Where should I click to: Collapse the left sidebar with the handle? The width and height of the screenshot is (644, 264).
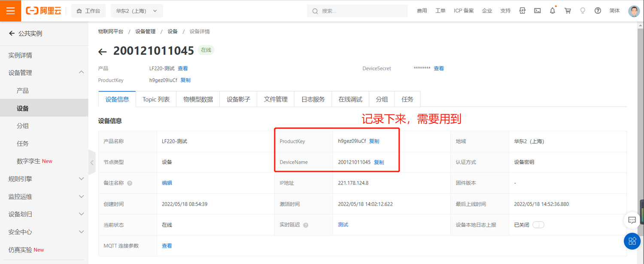click(x=91, y=163)
